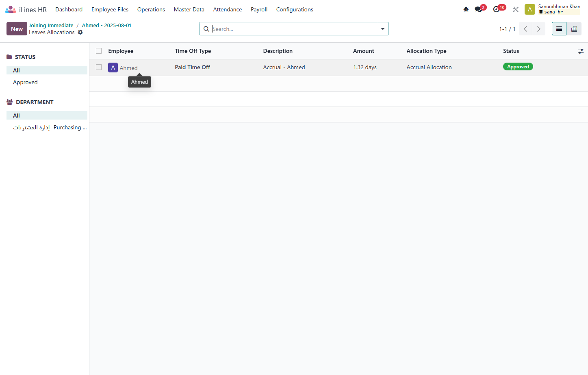Viewport: 588px width, 375px height.
Task: Sort by the Employee column header
Action: (x=121, y=51)
